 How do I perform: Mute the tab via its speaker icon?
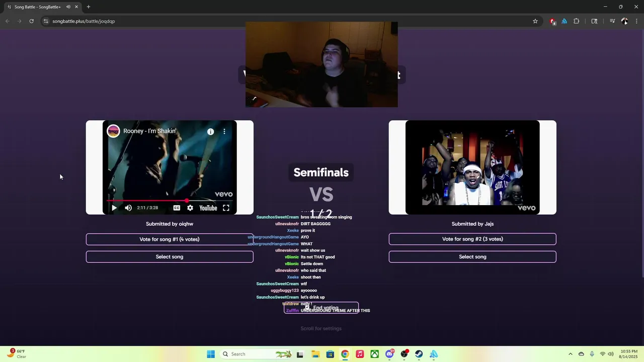click(68, 7)
